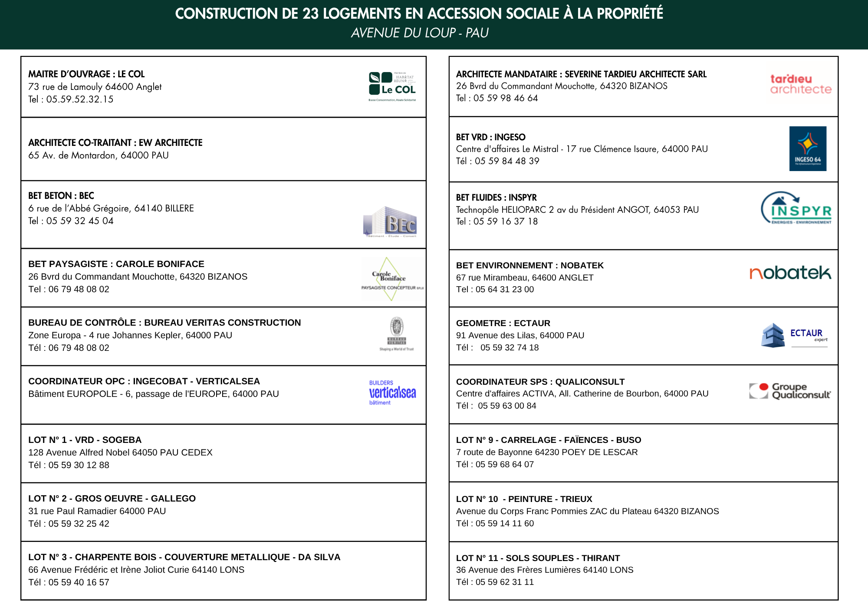Click the Groupe Qualiconsult logo
The height and width of the screenshot is (614, 868).
[790, 391]
